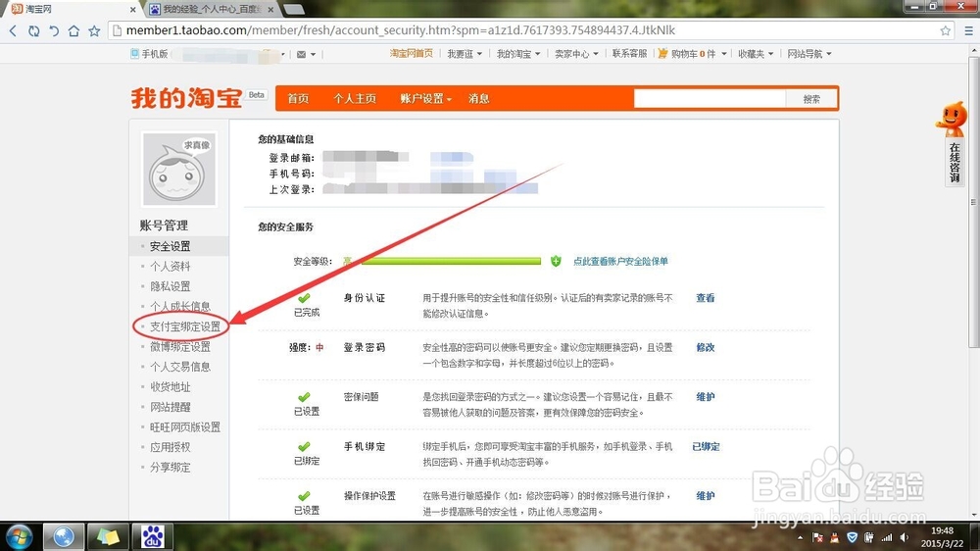Viewport: 980px width, 551px height.
Task: Open the 我要逛 dropdown
Action: coord(465,54)
